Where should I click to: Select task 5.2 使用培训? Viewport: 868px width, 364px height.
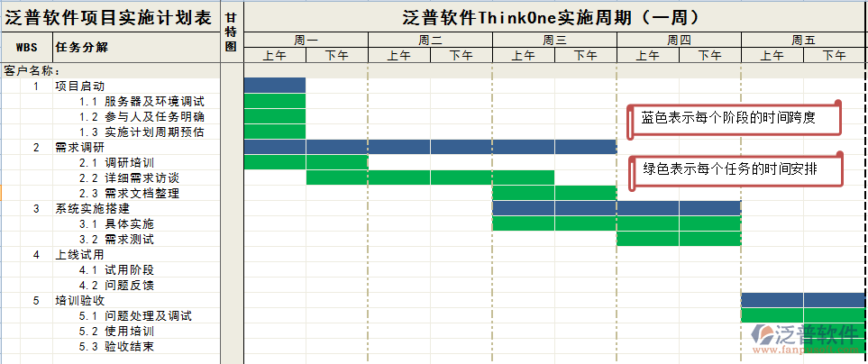click(116, 332)
